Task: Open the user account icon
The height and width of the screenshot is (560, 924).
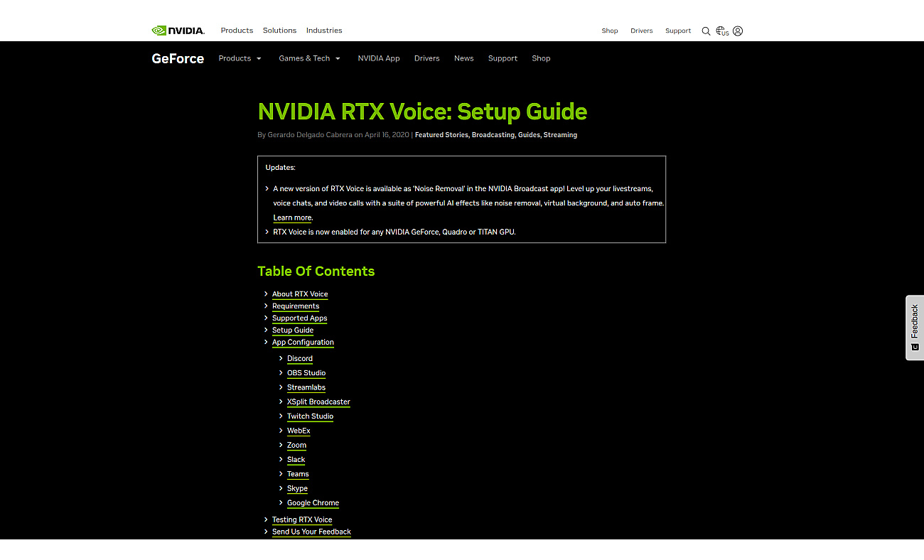Action: pos(738,31)
